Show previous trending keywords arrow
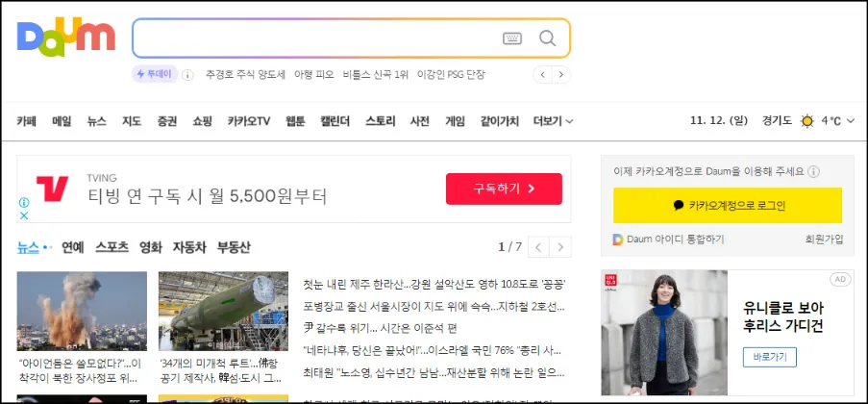This screenshot has height=404, width=868. click(x=542, y=75)
